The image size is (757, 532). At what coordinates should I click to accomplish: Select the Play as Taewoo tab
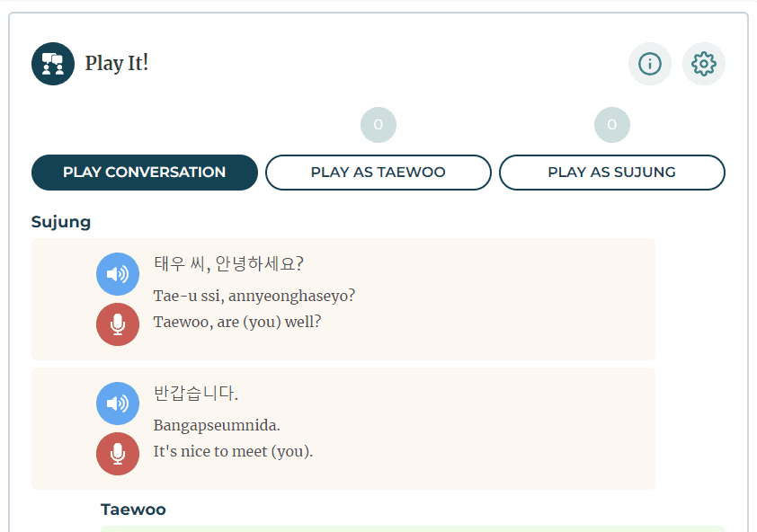pos(378,172)
